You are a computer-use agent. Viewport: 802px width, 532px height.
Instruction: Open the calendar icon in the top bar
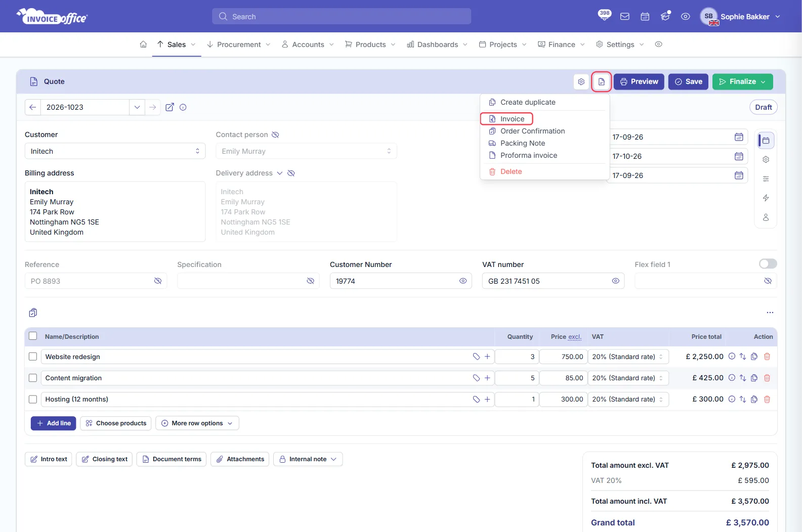[645, 17]
